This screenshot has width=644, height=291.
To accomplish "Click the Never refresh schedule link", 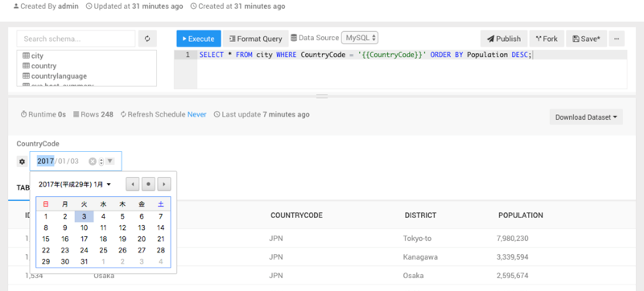I will (197, 114).
